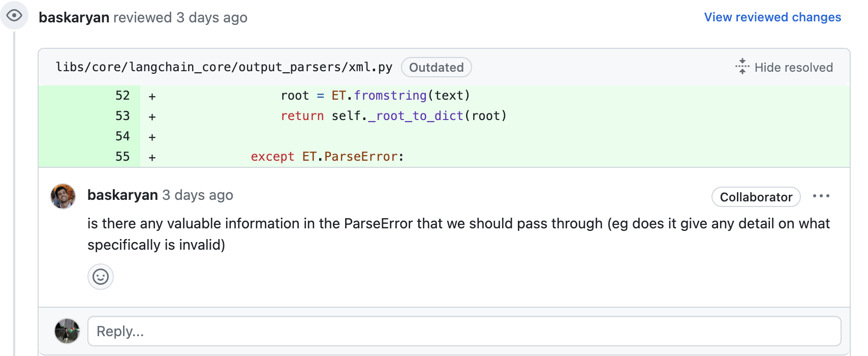Click the Collaborator badge
Screen dimensions: 868x356
coord(756,197)
